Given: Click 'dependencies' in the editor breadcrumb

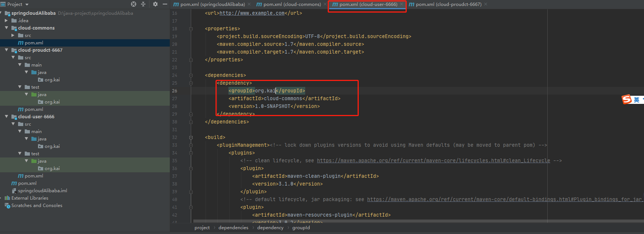Looking at the screenshot, I should coord(233,228).
